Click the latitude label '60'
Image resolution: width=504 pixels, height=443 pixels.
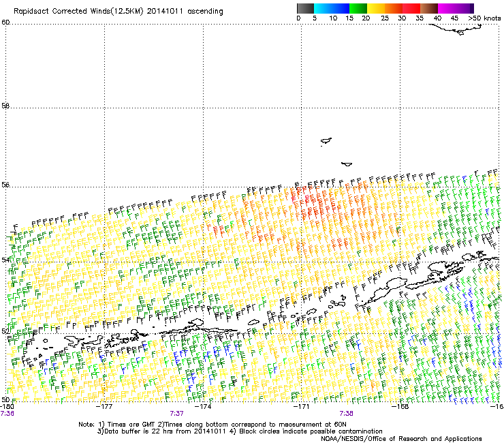tap(5, 22)
